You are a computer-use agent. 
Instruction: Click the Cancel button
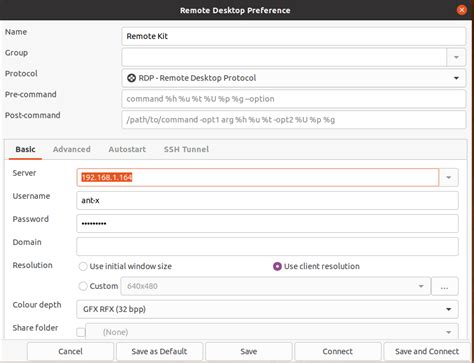click(x=70, y=351)
